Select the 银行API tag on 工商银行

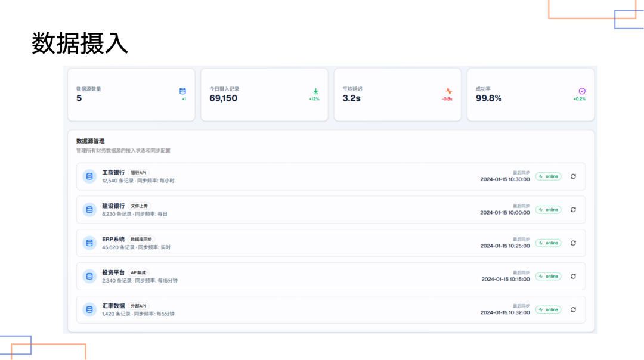pos(138,173)
